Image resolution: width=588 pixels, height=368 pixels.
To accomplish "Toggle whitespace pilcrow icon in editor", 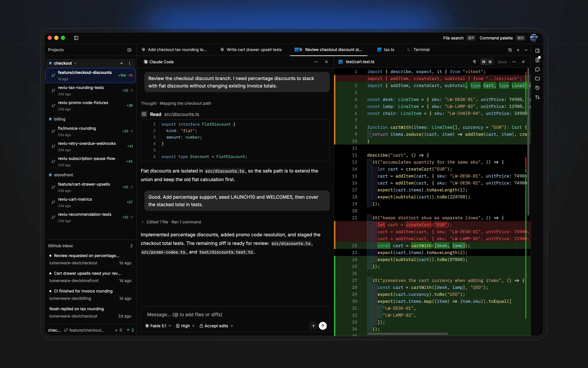I will point(474,62).
